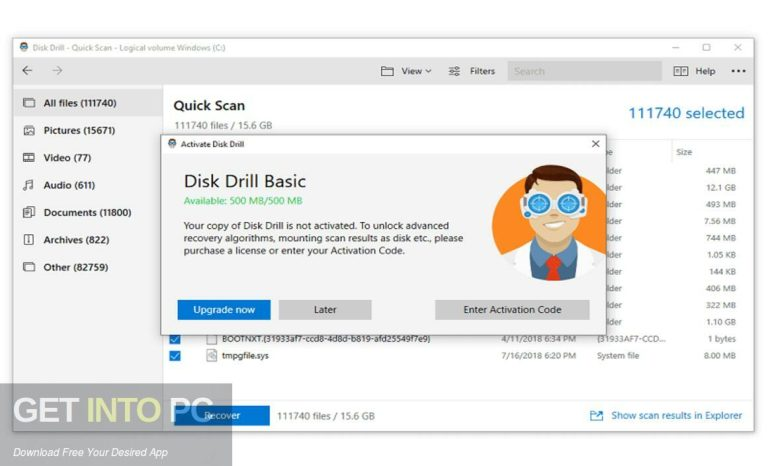The width and height of the screenshot is (768, 466).
Task: Click into the Search field
Action: click(584, 71)
